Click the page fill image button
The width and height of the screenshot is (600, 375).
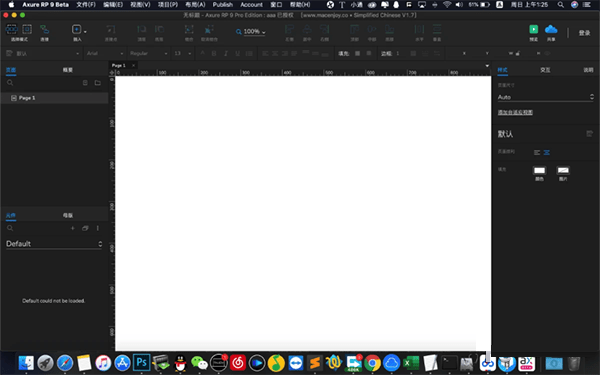pyautogui.click(x=563, y=170)
